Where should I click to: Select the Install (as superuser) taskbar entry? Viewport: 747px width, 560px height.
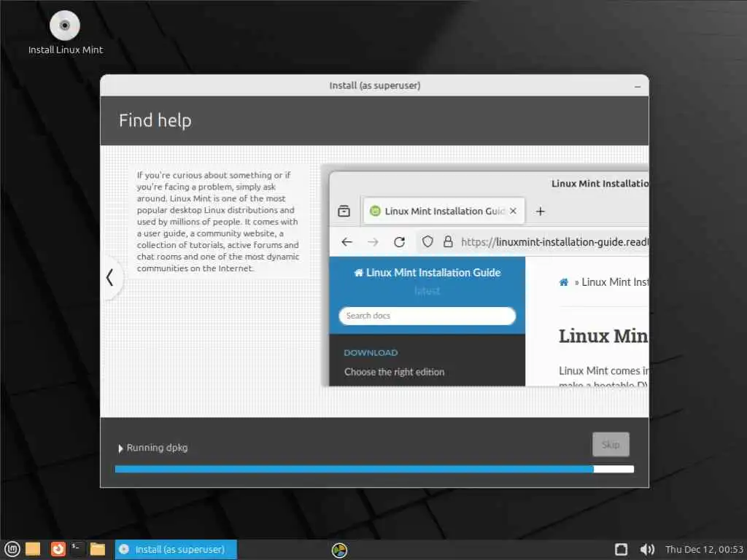point(176,550)
